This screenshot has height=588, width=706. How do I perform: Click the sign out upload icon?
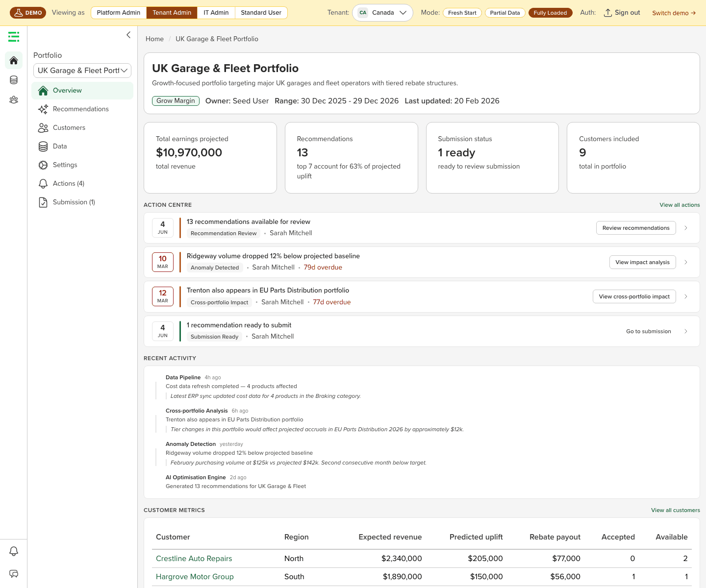[x=608, y=13]
